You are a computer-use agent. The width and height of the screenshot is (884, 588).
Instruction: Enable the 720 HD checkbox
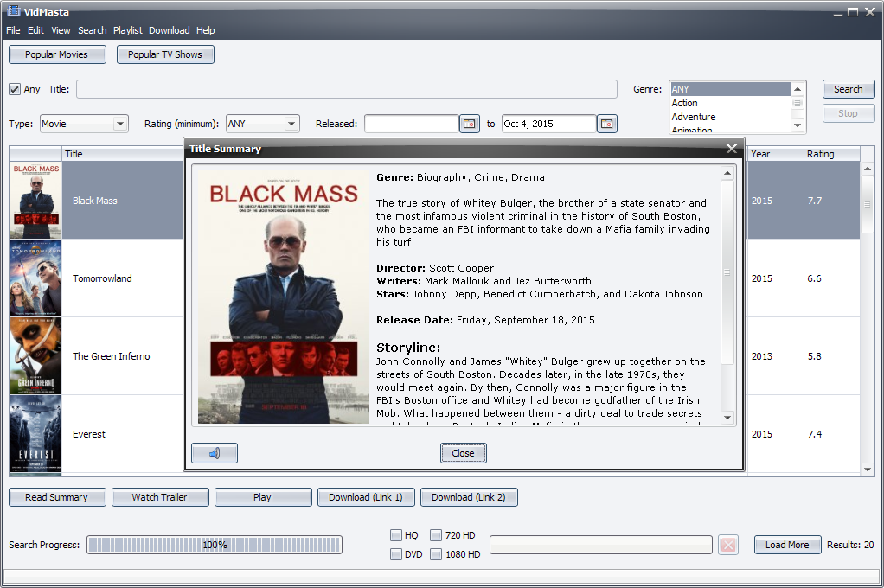tap(436, 535)
